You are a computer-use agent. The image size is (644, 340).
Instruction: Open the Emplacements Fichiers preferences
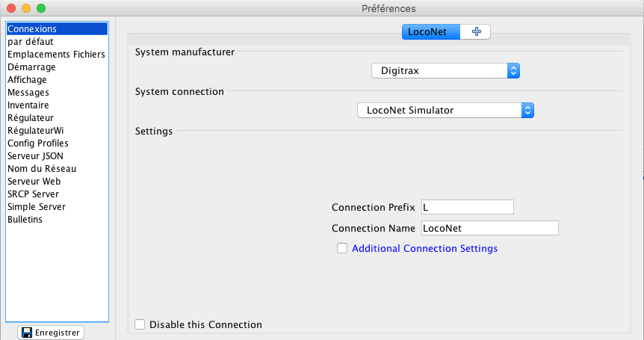click(x=56, y=55)
